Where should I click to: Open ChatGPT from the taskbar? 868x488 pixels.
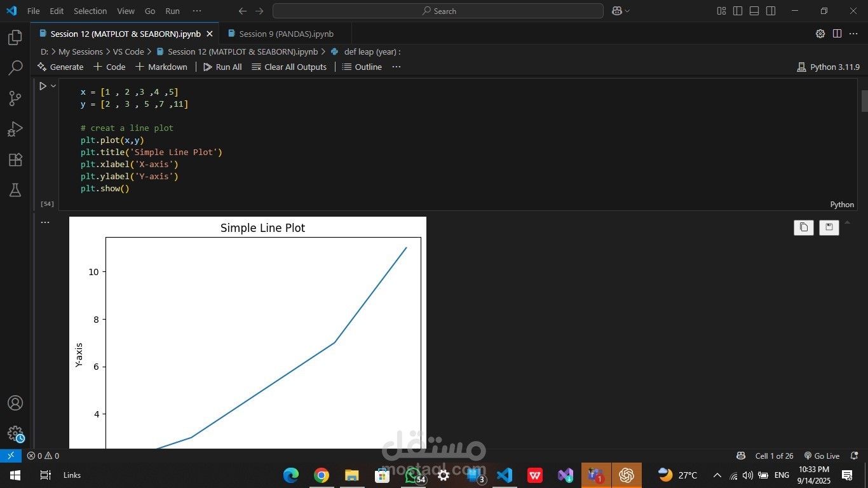627,475
